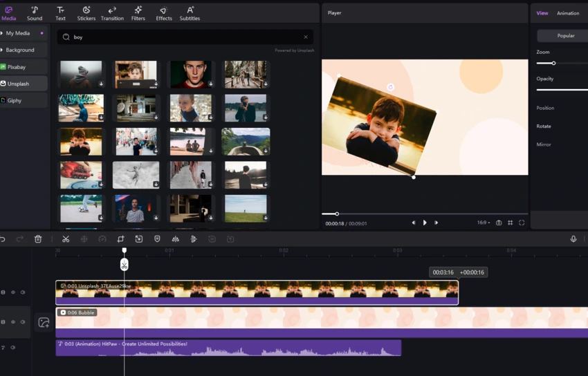Click the Mirror flip icon in timeline toolbar
This screenshot has width=588, height=376.
pos(175,239)
